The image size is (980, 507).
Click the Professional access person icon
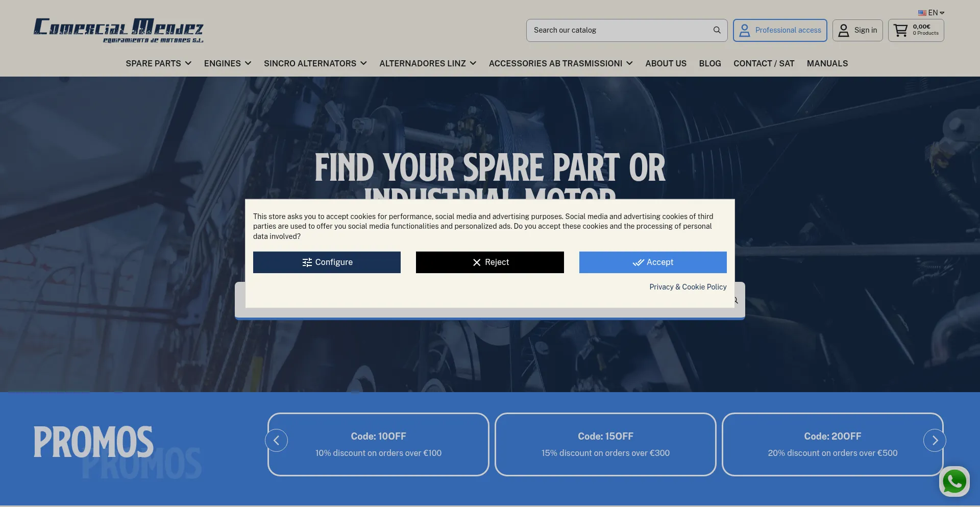(745, 30)
